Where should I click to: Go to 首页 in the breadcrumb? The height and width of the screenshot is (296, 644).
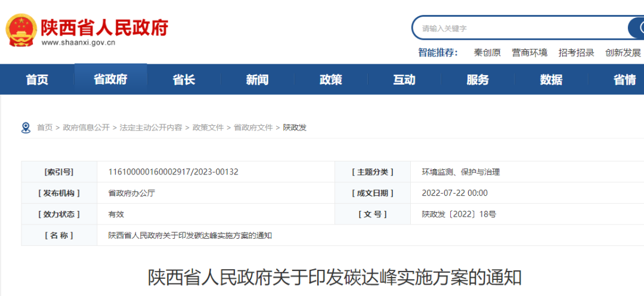[x=45, y=128]
